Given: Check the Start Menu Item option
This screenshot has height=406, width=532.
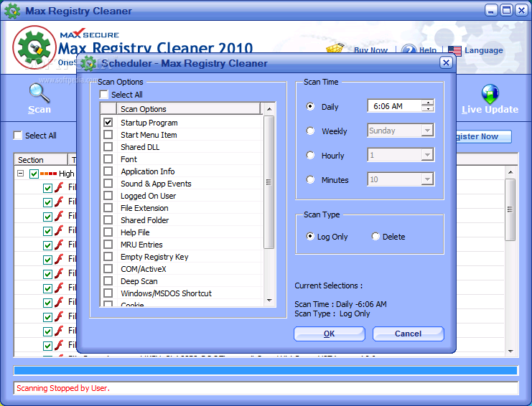Looking at the screenshot, I should click(108, 135).
